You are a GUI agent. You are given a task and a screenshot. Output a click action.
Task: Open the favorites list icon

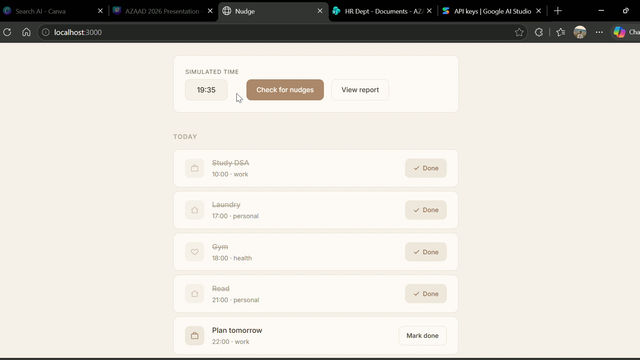560,32
